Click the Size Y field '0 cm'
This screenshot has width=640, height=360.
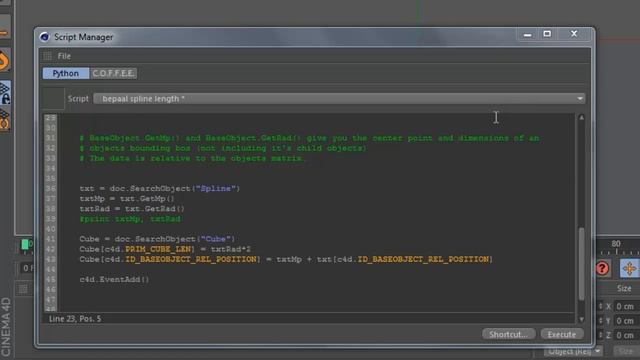tap(627, 321)
